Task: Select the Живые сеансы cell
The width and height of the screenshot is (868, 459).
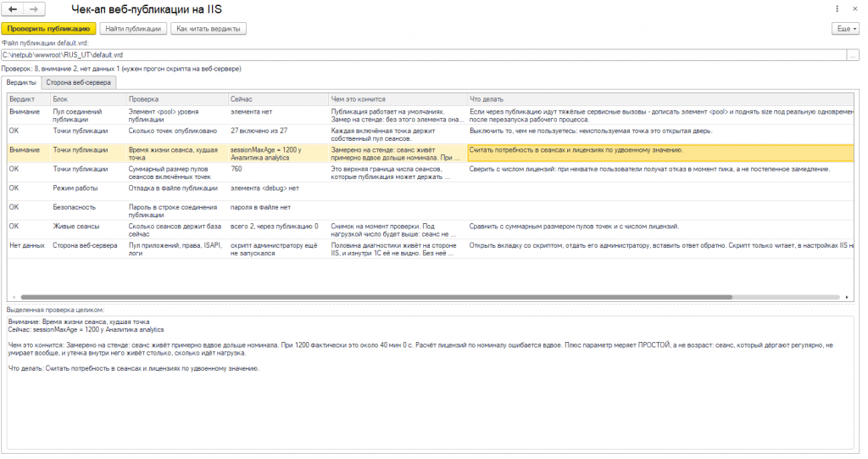Action: click(88, 229)
